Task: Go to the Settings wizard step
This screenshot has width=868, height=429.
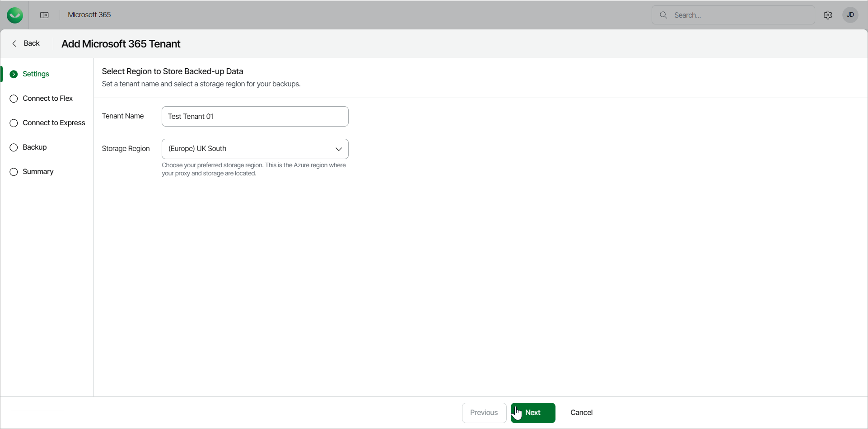Action: [36, 74]
